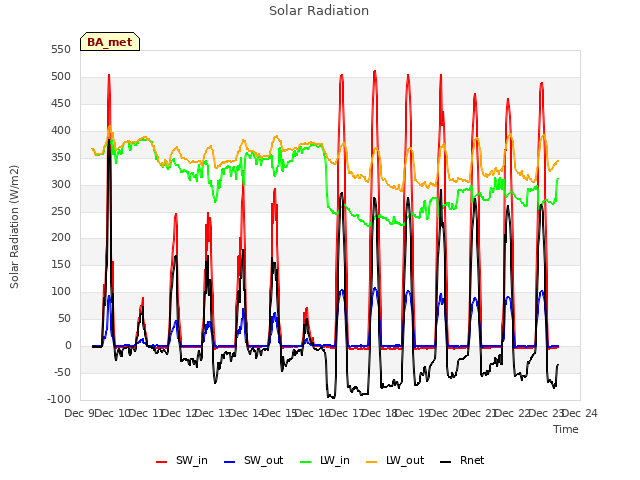Click the 350 y-axis tick label
640x480 pixels.
coord(61,157)
